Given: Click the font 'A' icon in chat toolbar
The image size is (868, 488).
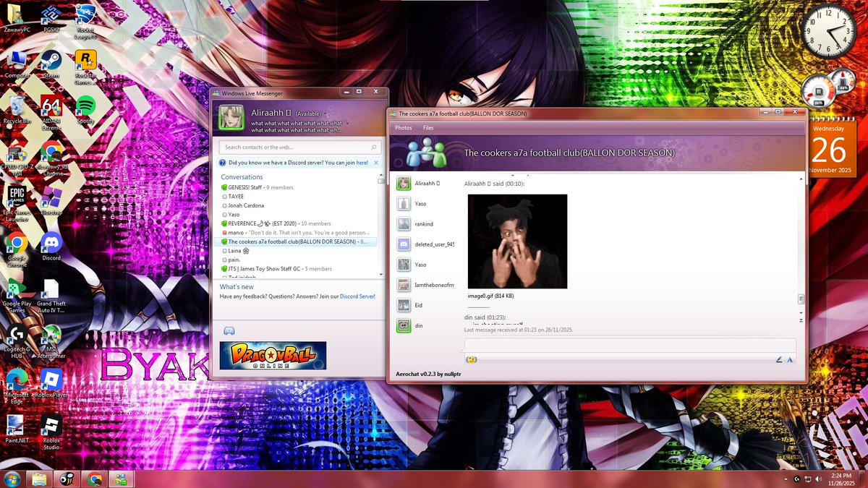Looking at the screenshot, I should tap(790, 359).
